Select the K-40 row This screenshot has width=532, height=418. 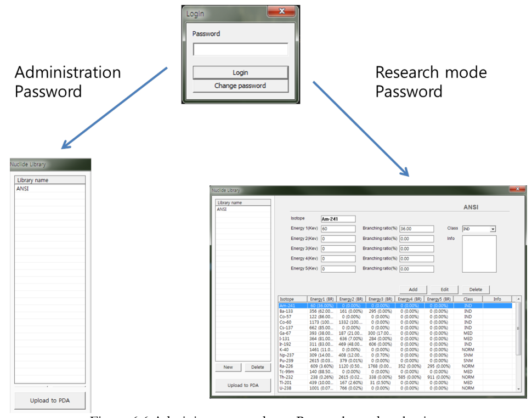395,349
